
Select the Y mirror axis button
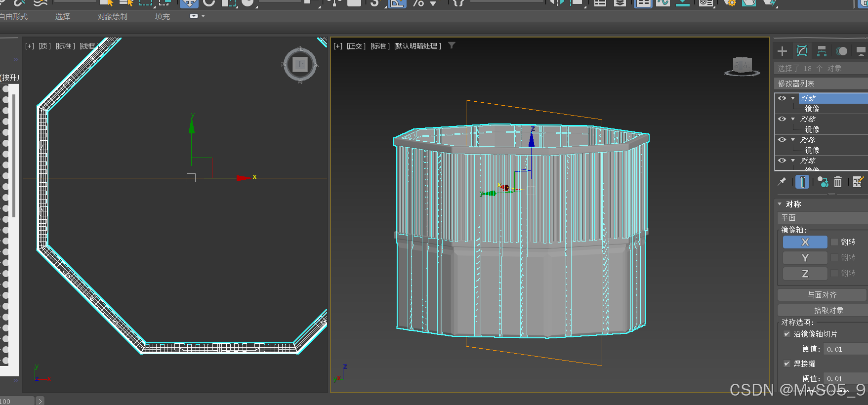point(805,258)
